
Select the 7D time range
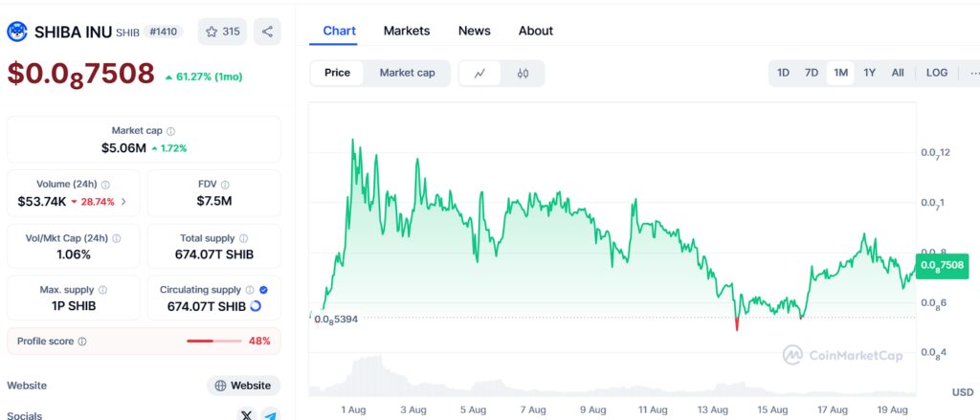[811, 73]
